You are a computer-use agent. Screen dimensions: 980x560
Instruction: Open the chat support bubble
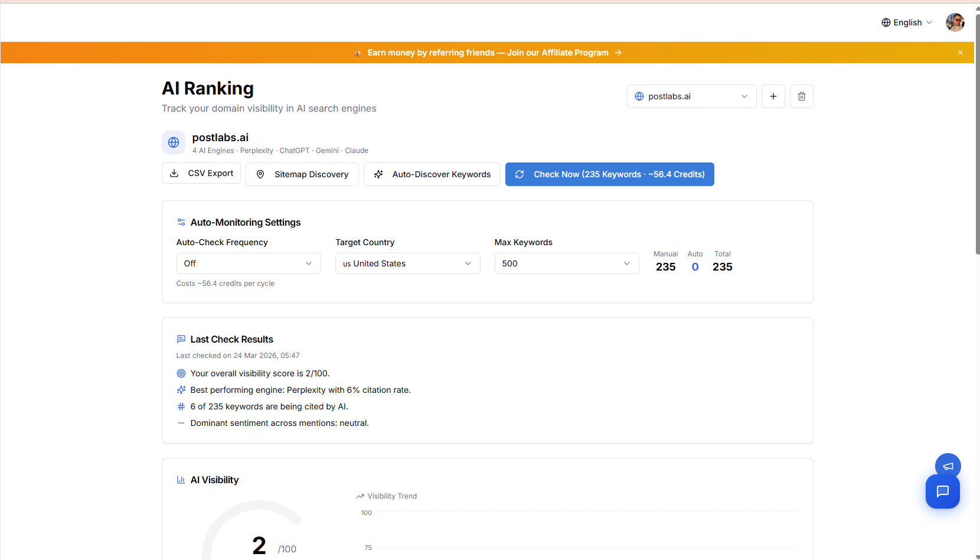(943, 491)
